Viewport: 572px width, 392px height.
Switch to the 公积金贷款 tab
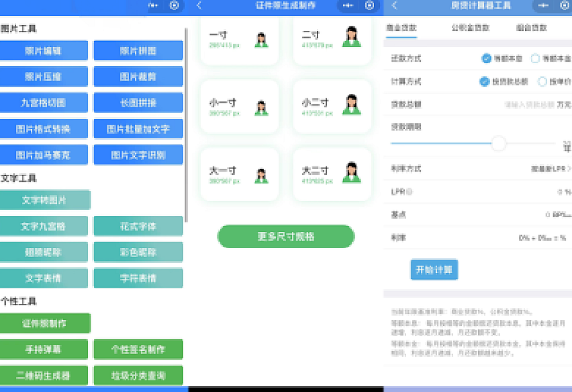coord(470,28)
